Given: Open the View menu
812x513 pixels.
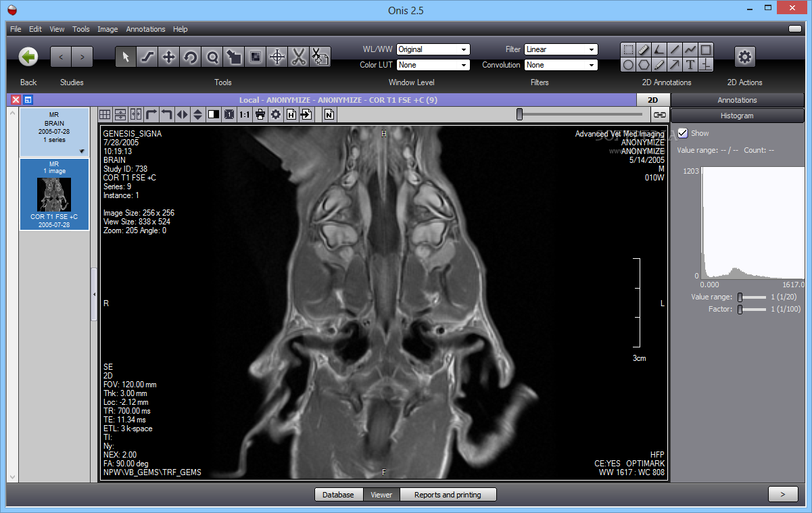Looking at the screenshot, I should click(57, 29).
